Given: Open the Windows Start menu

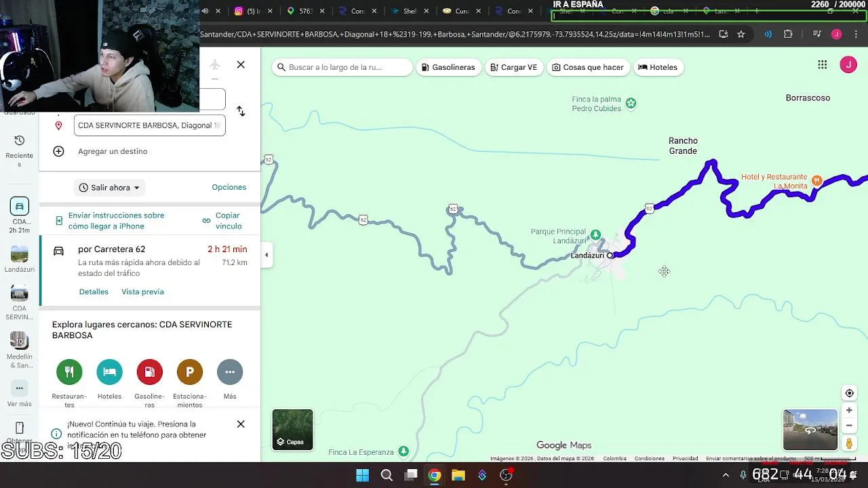Looking at the screenshot, I should click(x=363, y=475).
